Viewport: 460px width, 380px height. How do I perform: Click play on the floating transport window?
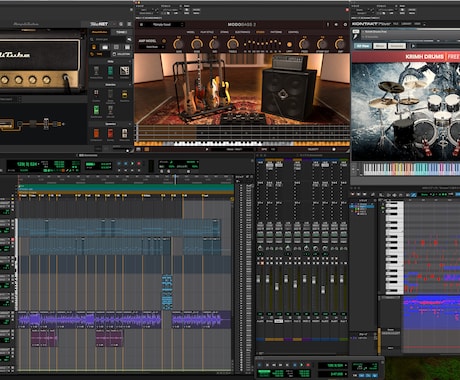[x=301, y=365]
